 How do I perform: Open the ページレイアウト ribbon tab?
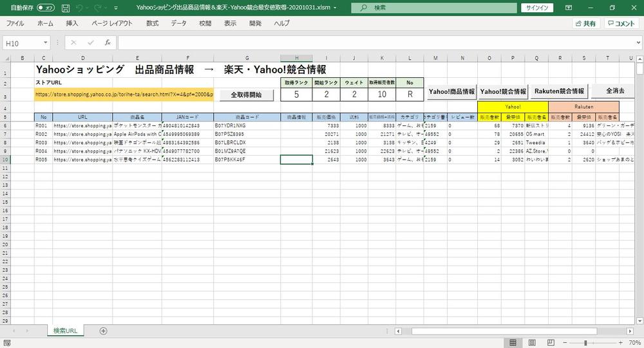(x=112, y=23)
